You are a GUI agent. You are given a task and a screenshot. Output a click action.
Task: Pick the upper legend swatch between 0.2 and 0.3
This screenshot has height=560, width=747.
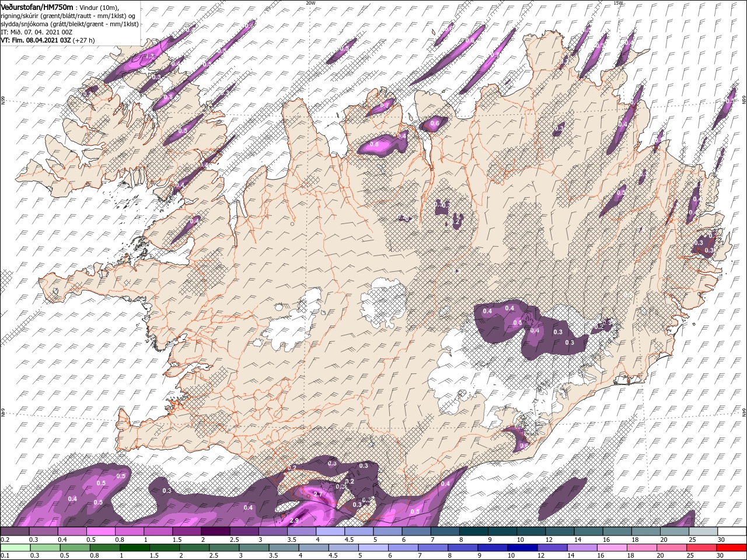(x=15, y=531)
